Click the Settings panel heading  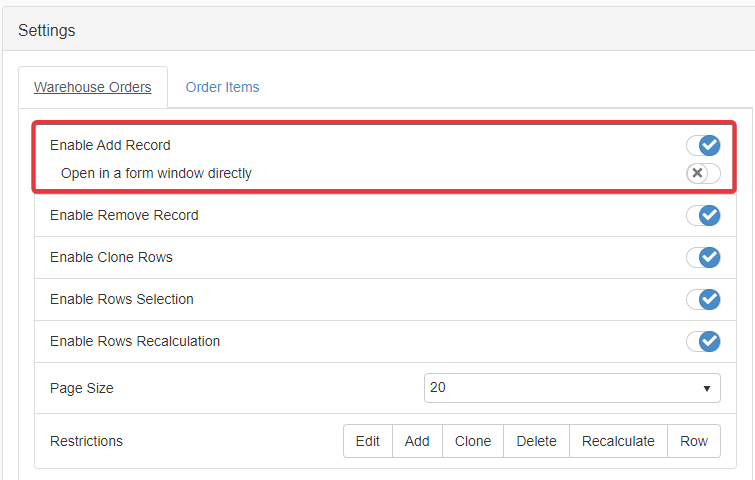pyautogui.click(x=47, y=30)
